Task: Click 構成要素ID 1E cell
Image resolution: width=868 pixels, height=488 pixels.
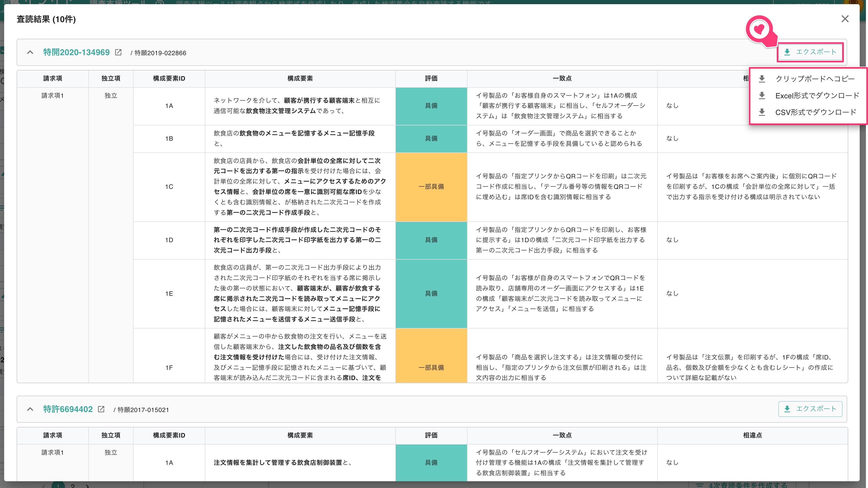Action: pyautogui.click(x=169, y=294)
